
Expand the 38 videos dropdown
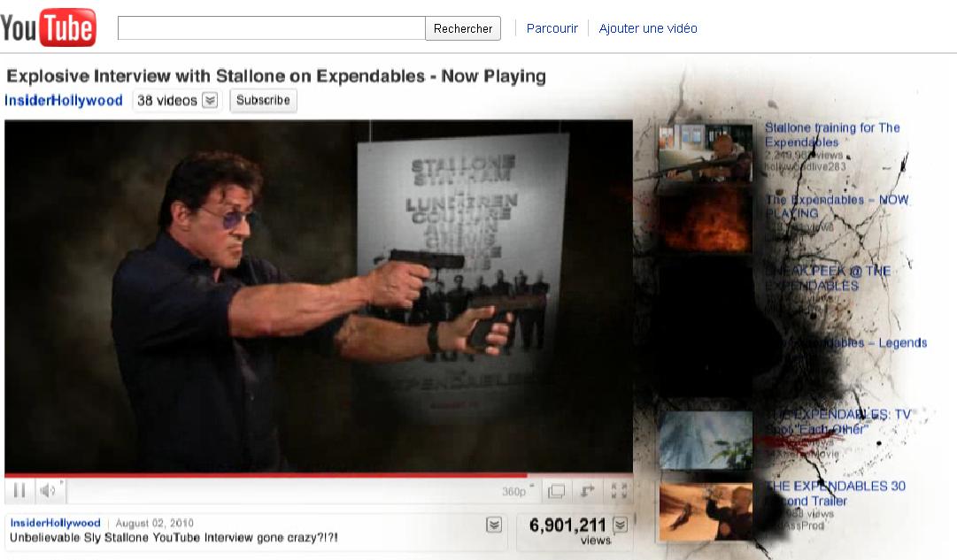pos(209,100)
